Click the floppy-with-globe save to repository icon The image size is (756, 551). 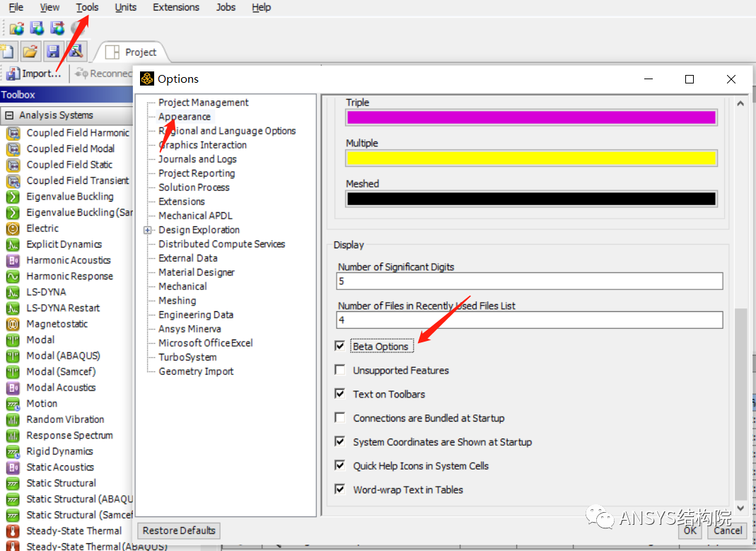coord(37,28)
